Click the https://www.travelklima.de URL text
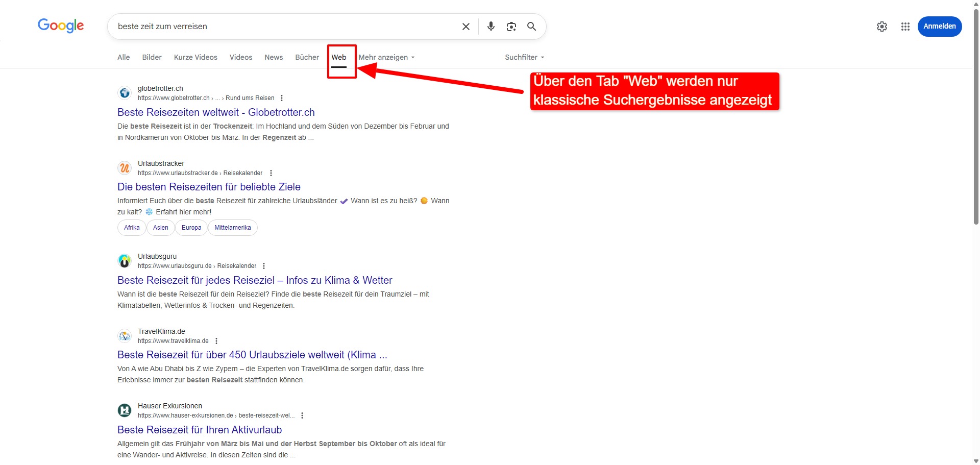 coord(173,341)
